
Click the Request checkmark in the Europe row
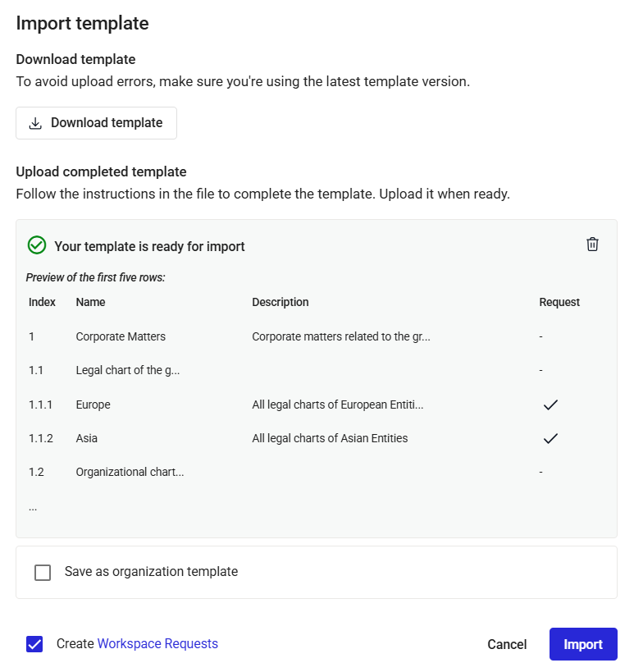pos(550,405)
